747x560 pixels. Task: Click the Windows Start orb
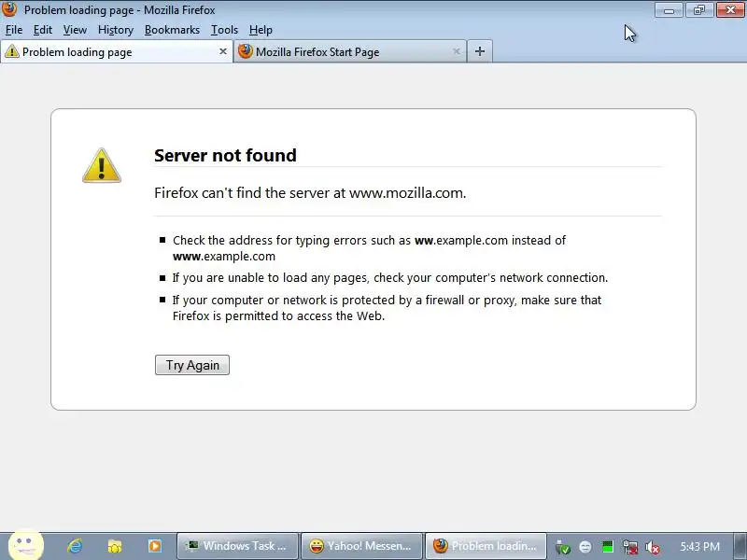(26, 546)
